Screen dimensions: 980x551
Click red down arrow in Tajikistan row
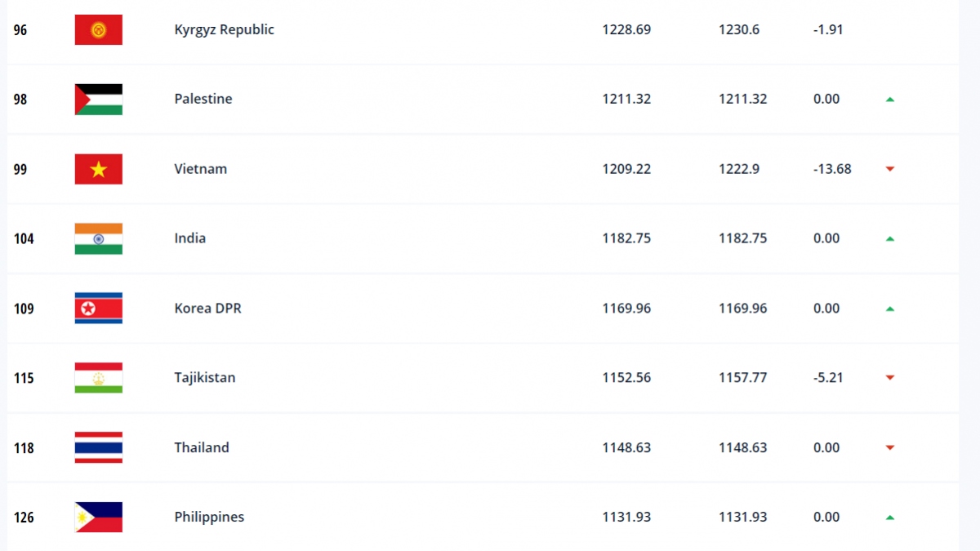click(890, 378)
